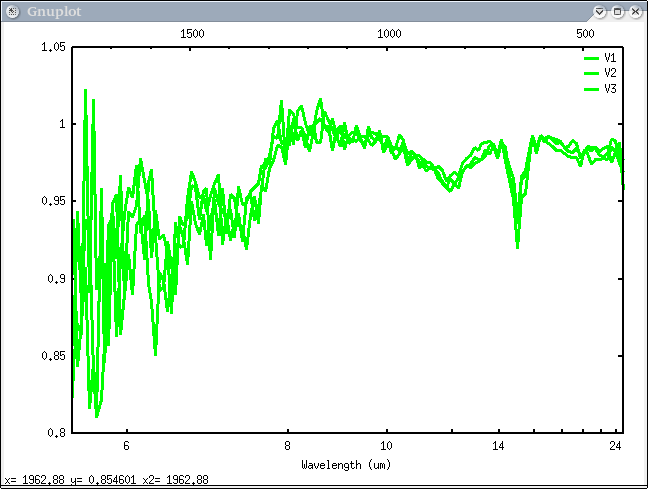Click the V1 green legend line sample
This screenshot has width=648, height=489.
(x=591, y=58)
